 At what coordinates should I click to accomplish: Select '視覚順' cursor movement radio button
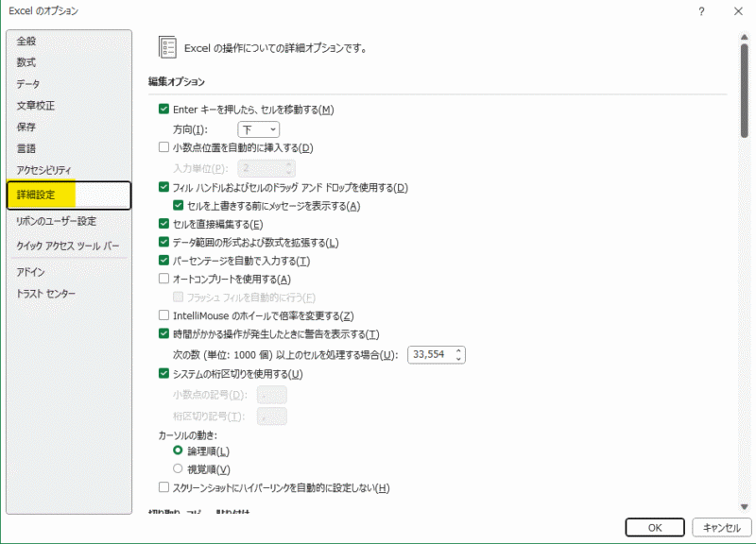(178, 468)
